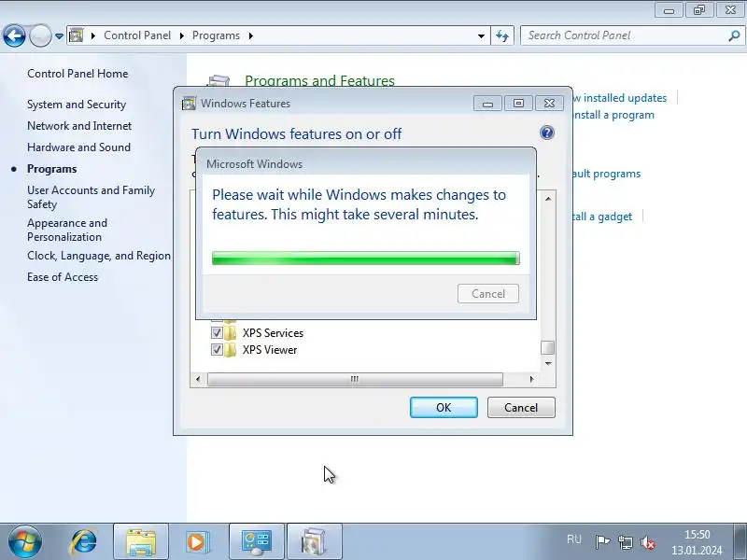Maximize the Windows Features dialog
The image size is (747, 560).
[x=518, y=104]
